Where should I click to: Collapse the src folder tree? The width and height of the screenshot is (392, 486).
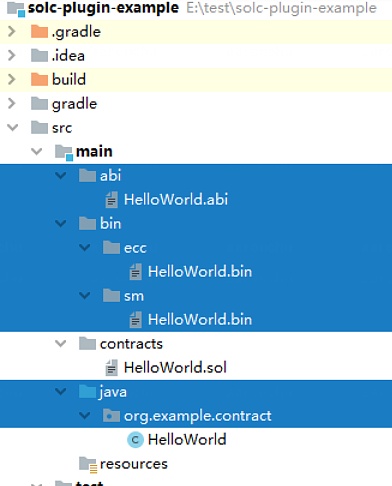tap(12, 127)
